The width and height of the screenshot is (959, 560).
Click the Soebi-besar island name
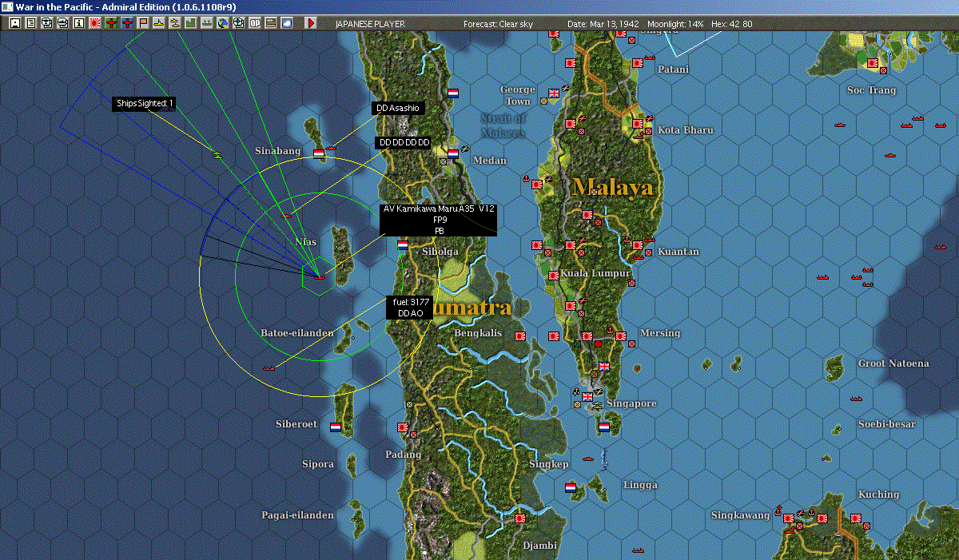885,423
